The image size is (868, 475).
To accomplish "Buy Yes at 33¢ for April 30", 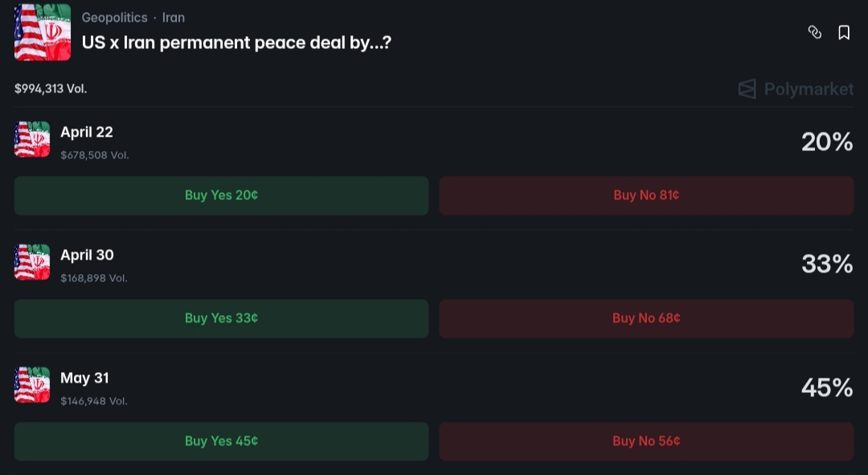I will (x=221, y=318).
